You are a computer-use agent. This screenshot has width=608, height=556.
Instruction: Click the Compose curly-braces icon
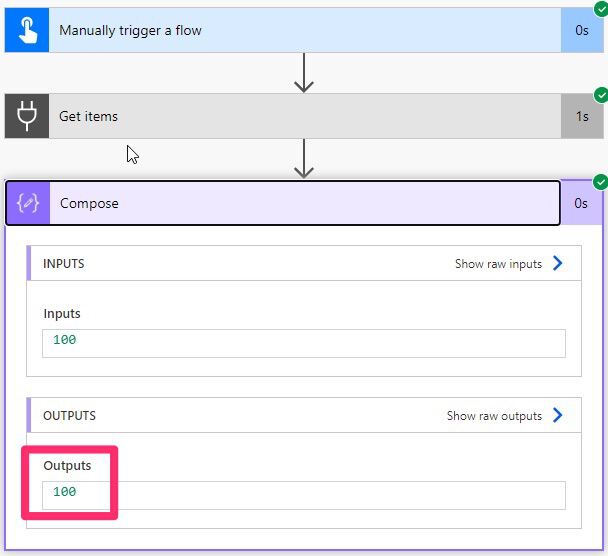coord(28,203)
